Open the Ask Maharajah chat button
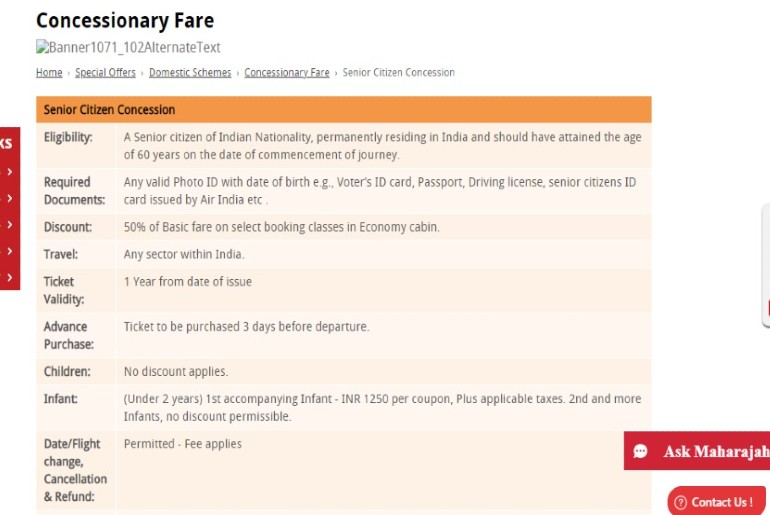The height and width of the screenshot is (515, 770). 697,451
